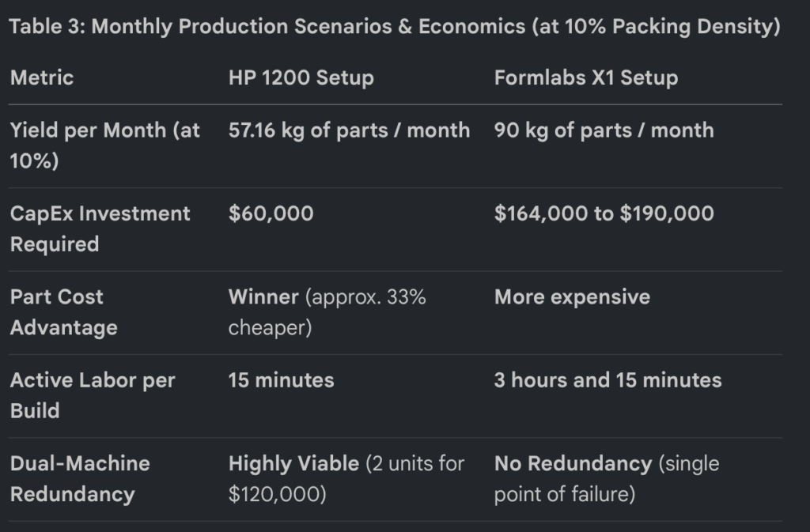Click the Active Labor per Build label
The image size is (810, 532).
pyautogui.click(x=93, y=395)
